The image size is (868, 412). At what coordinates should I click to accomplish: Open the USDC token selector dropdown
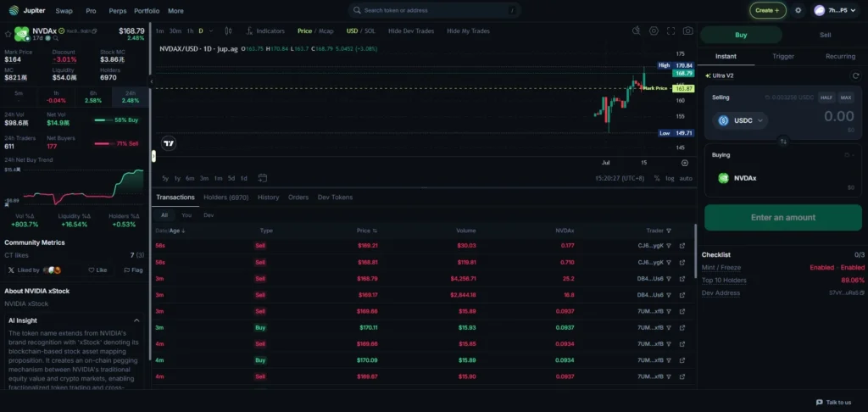(740, 120)
